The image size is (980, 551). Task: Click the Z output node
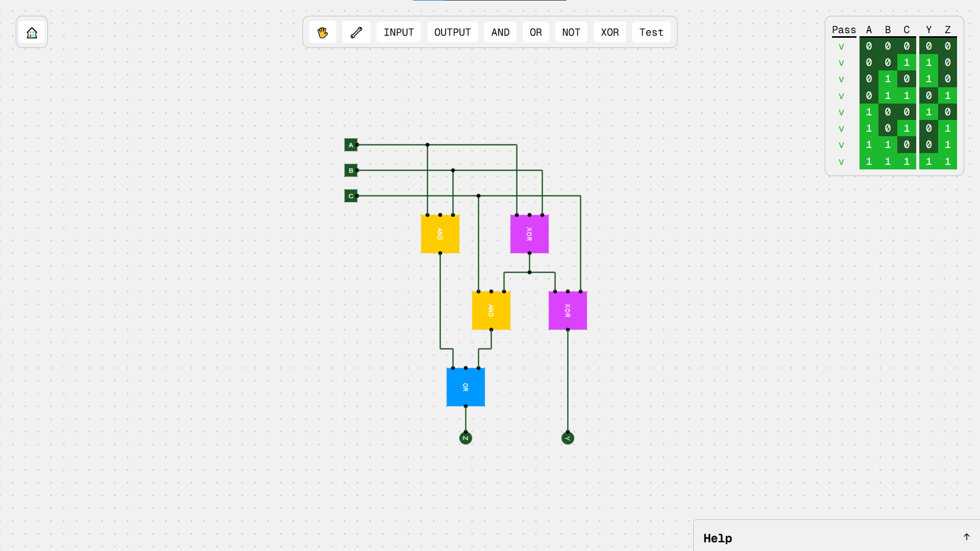click(465, 438)
